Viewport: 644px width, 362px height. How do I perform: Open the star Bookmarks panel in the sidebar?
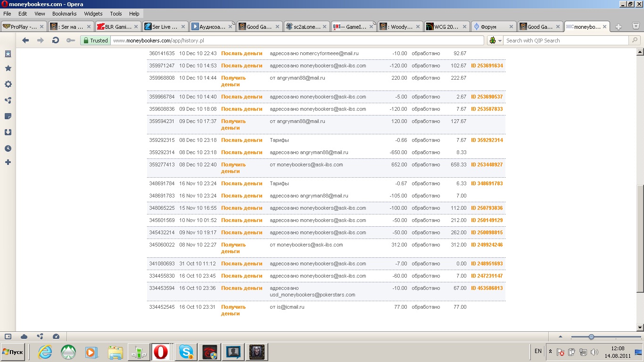[x=8, y=68]
